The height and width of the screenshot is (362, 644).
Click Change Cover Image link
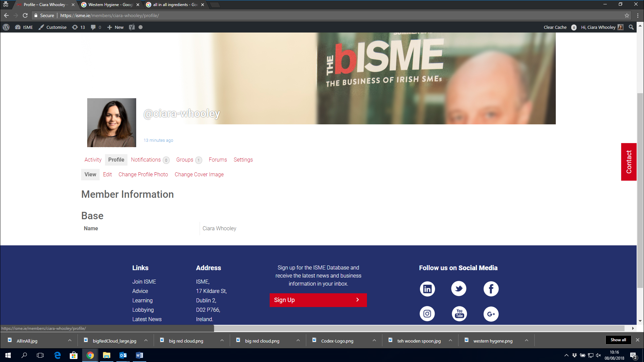click(x=199, y=174)
